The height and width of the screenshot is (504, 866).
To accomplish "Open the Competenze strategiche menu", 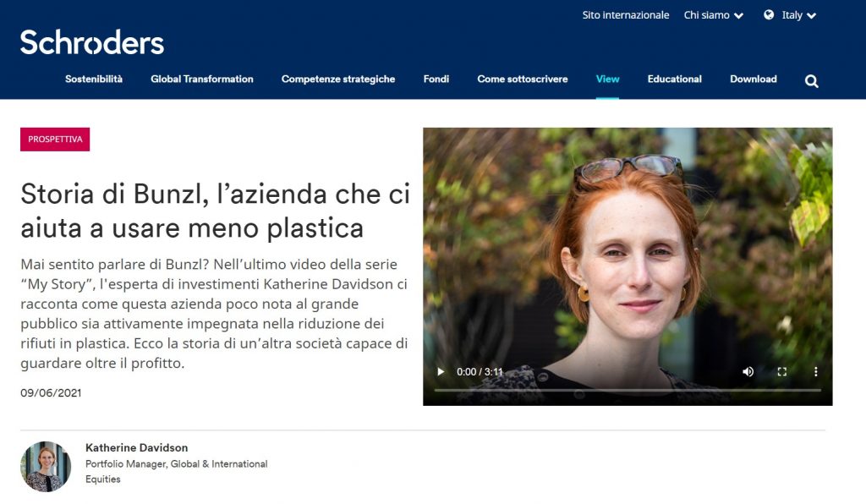I will (x=338, y=79).
